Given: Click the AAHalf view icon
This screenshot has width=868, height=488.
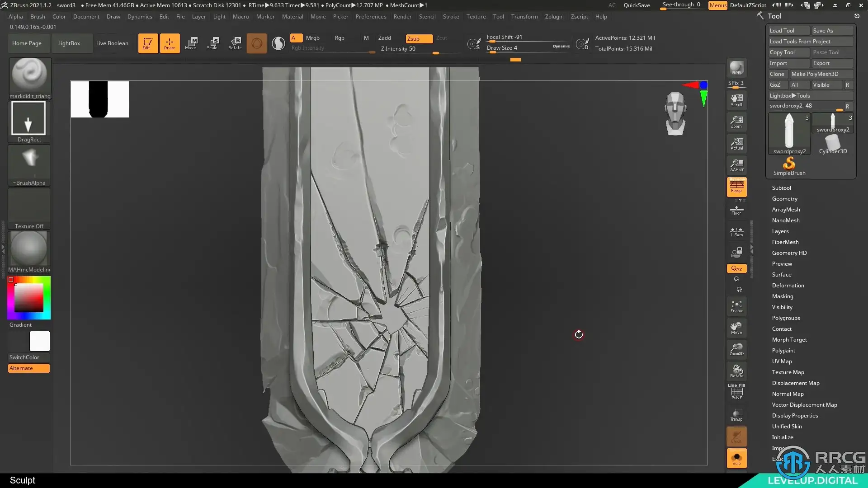Looking at the screenshot, I should tap(736, 165).
